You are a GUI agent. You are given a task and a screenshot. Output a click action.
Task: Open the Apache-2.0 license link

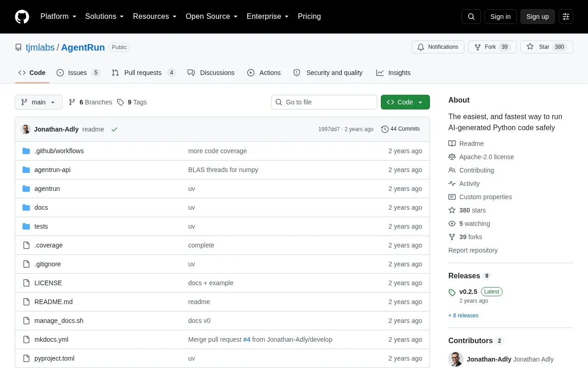click(481, 157)
